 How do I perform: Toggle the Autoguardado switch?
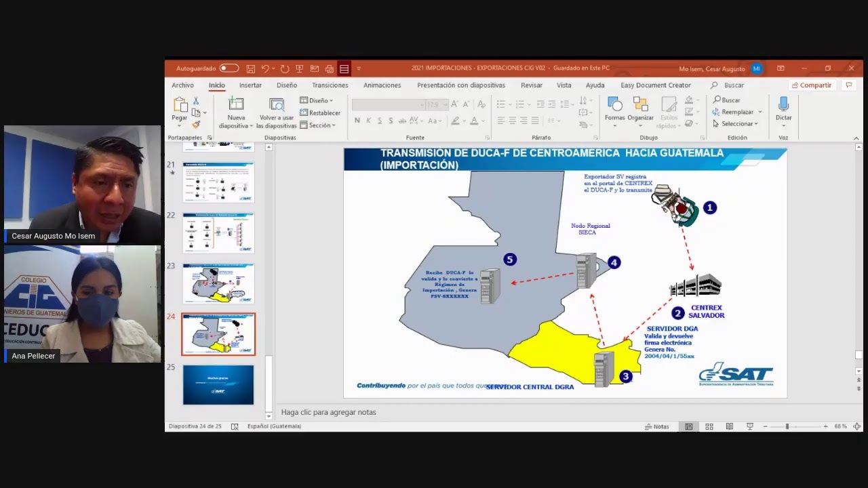point(229,68)
